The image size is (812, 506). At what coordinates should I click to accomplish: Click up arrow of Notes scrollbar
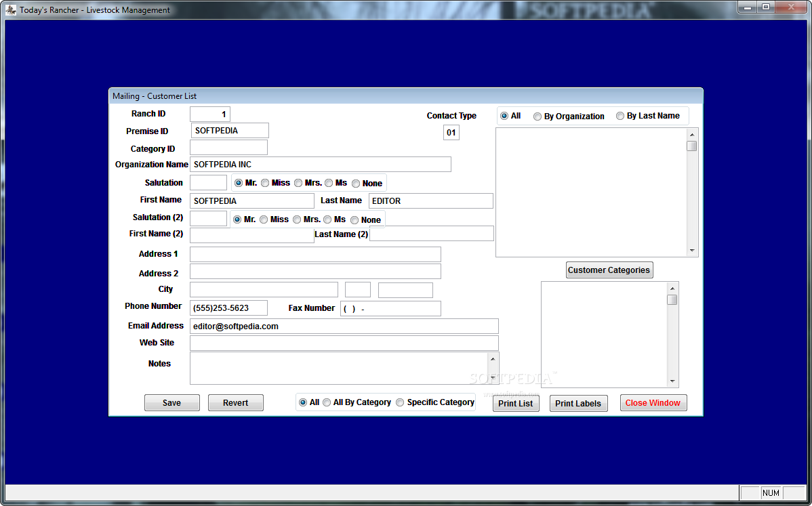[x=493, y=359]
